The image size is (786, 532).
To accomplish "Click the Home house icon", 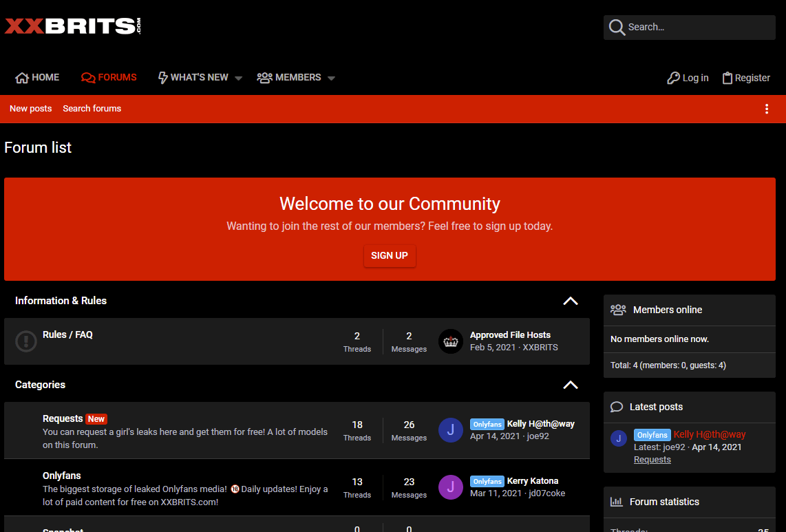I will pos(22,78).
